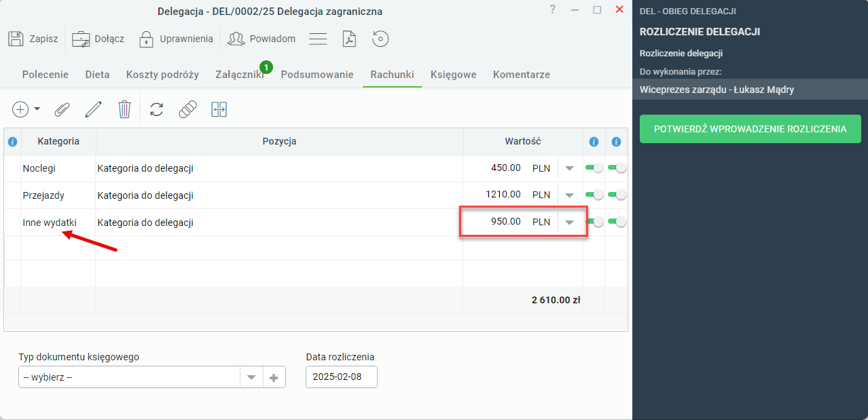Click the paperclip attach icon
The height and width of the screenshot is (420, 868).
click(x=62, y=109)
